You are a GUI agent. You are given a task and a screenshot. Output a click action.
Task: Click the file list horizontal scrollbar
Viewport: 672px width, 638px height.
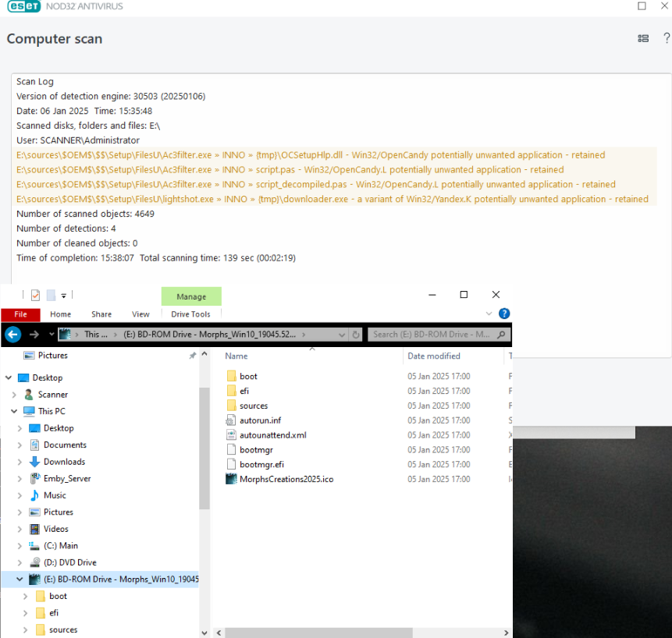319,633
